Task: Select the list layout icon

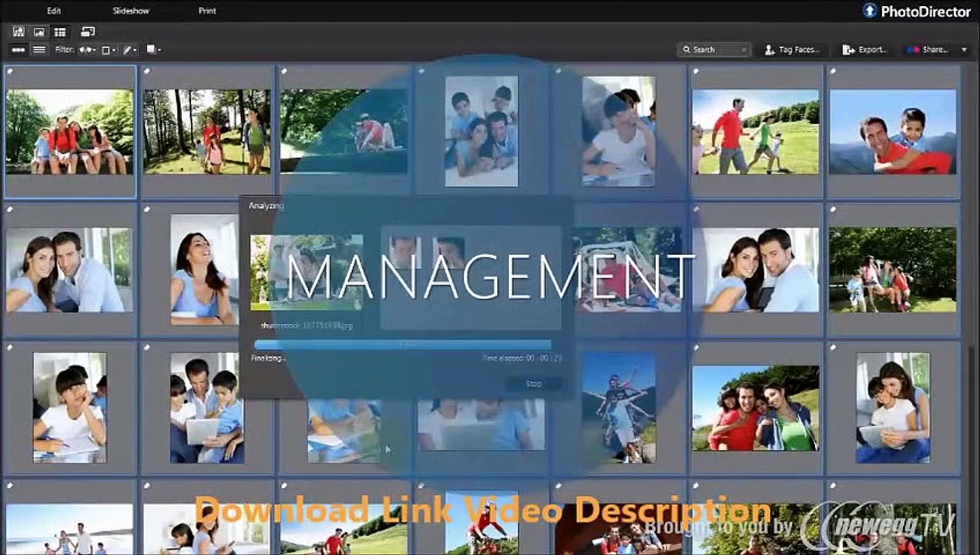Action: point(39,49)
